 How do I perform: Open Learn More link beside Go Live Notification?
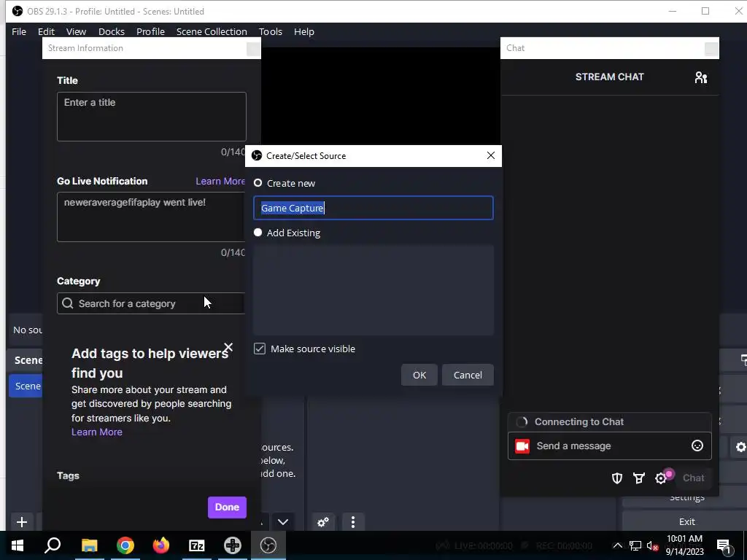coord(220,181)
